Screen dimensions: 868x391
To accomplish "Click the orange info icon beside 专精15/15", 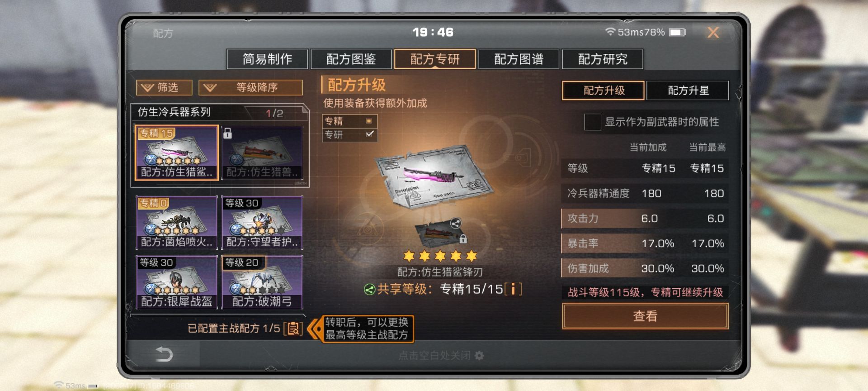I will click(513, 289).
